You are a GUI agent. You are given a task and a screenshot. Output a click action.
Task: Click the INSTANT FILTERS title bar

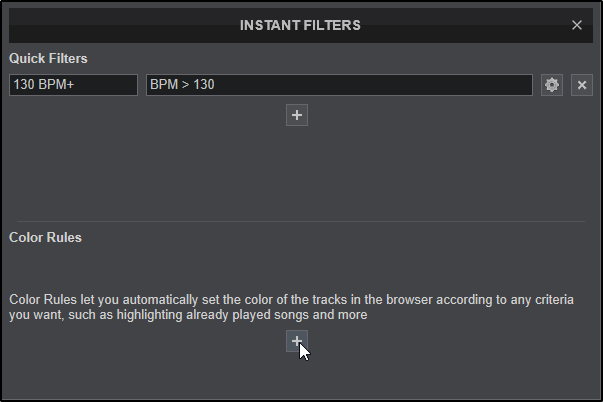tap(300, 25)
